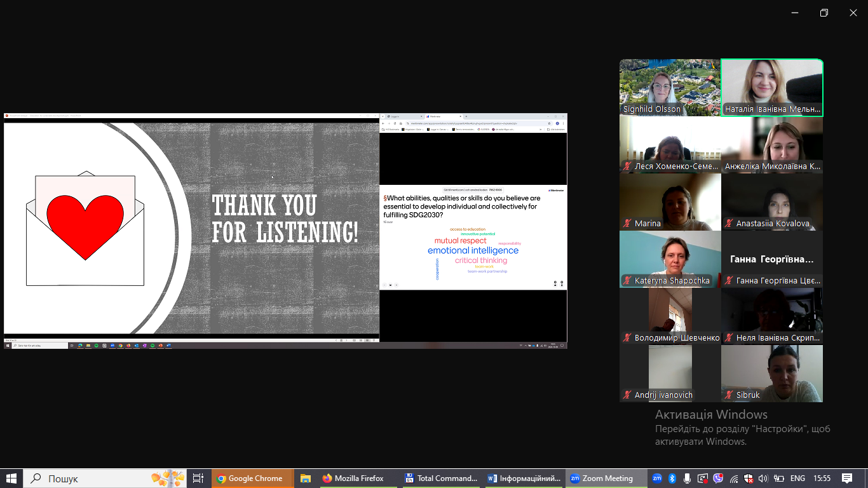Viewport: 868px width, 488px height.
Task: Select Kateryna Shapochka video tile
Action: [x=670, y=259]
